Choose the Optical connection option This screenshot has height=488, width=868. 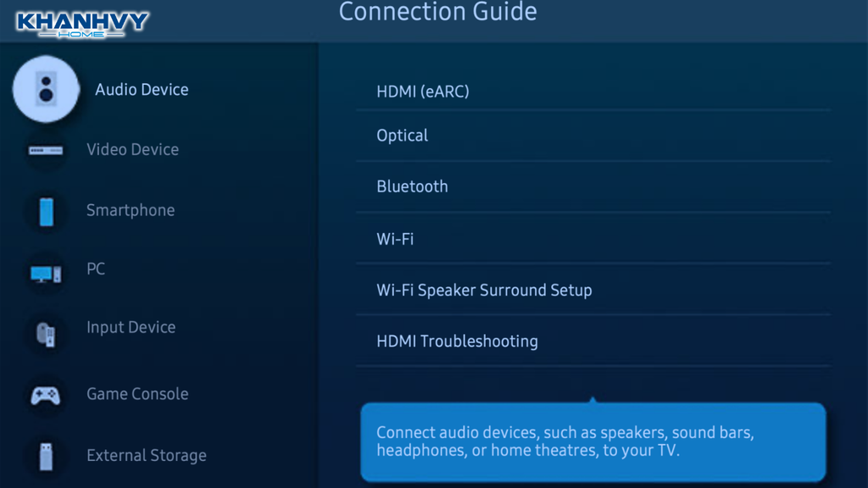(403, 136)
